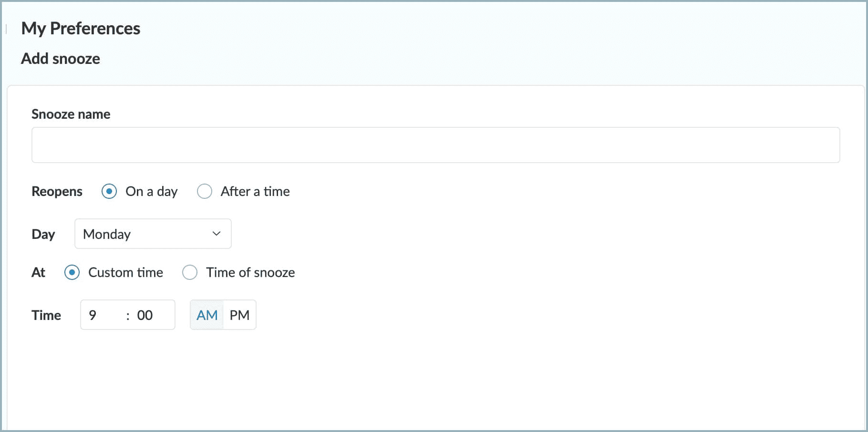The width and height of the screenshot is (868, 432).
Task: Open the Day dropdown showing Monday
Action: coord(153,234)
